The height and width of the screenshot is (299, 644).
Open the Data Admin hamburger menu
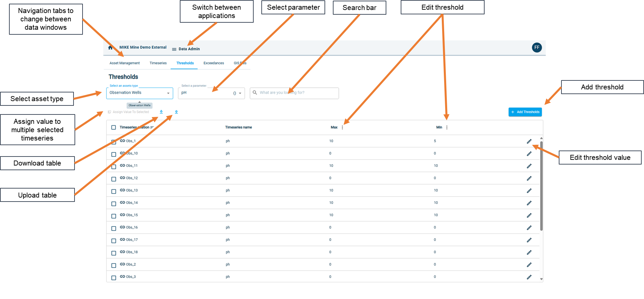click(174, 49)
